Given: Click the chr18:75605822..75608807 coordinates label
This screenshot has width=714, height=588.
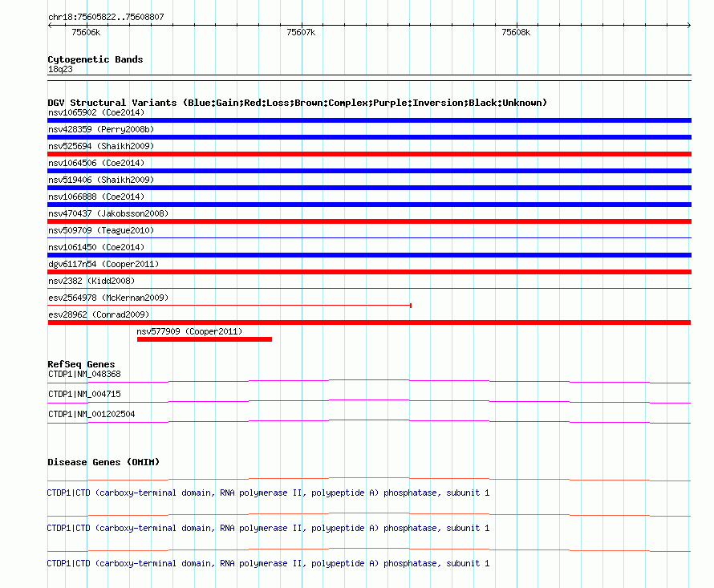Looking at the screenshot, I should tap(106, 17).
